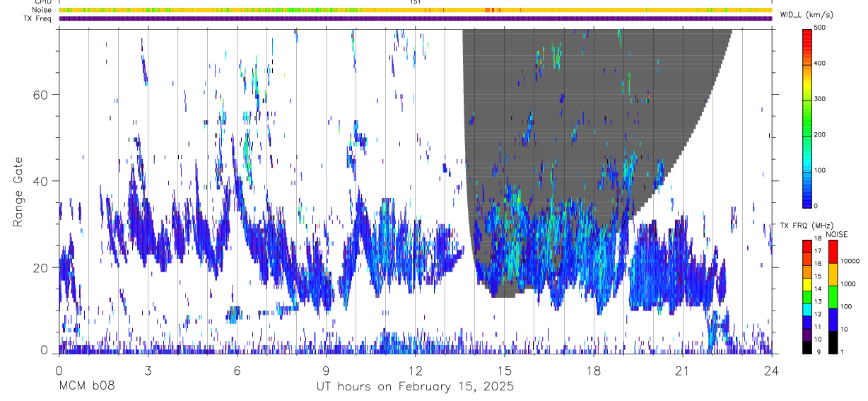
Task: Click the '21' tick on the UT hours axis
Action: (x=683, y=371)
